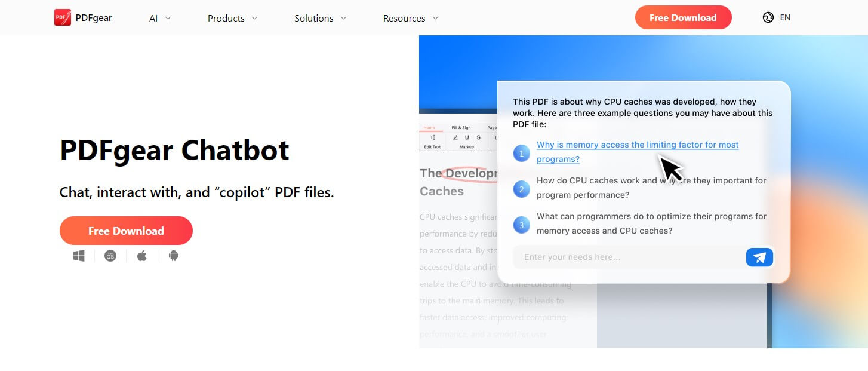Click the 'This PDF is about' summary text
Screen dimensions: 868x371
coord(643,113)
